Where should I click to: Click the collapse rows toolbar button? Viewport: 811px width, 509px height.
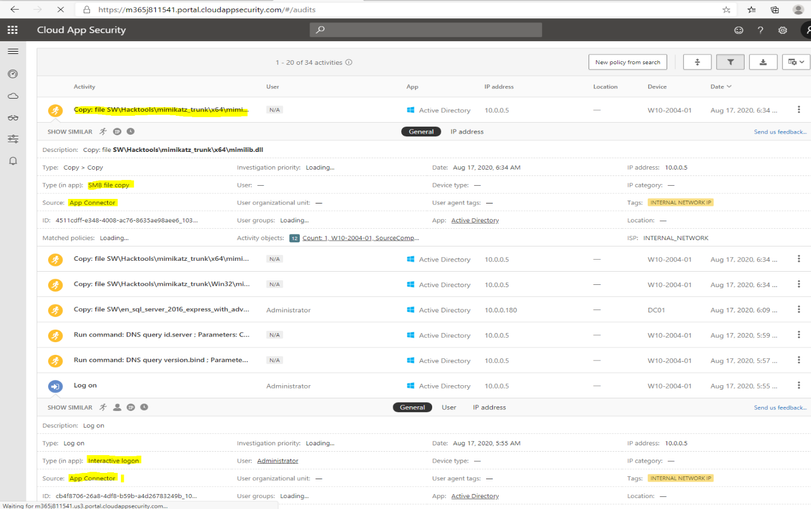697,62
